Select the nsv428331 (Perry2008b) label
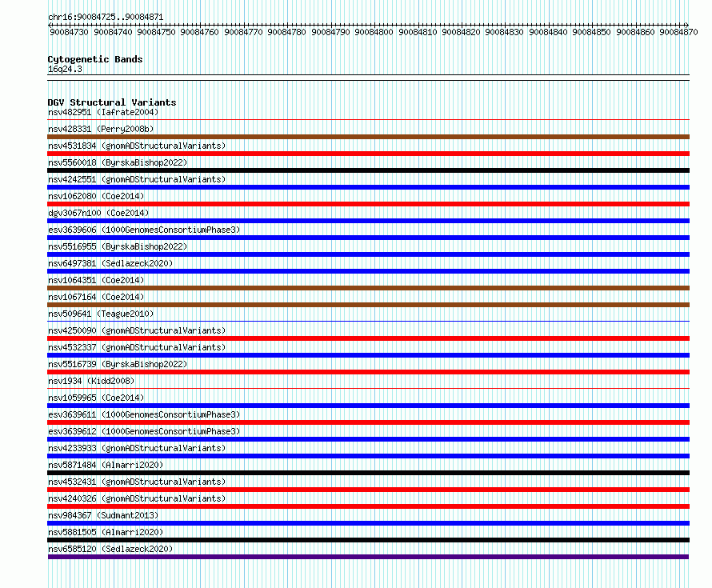This screenshot has width=712, height=588. 101,129
